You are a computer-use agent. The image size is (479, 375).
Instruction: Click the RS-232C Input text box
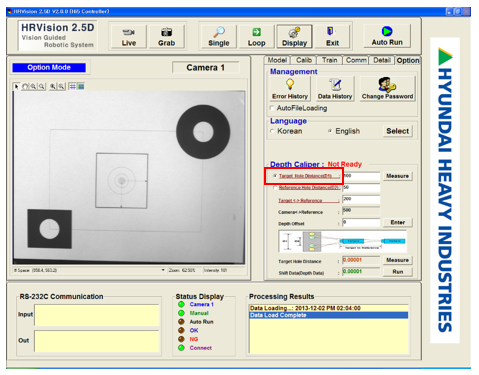click(x=97, y=315)
